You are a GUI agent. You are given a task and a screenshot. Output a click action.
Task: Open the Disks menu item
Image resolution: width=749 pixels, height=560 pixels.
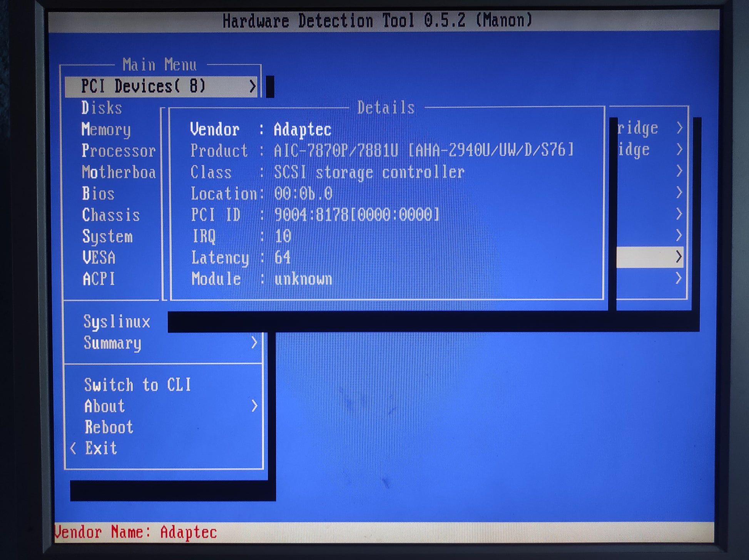click(102, 108)
